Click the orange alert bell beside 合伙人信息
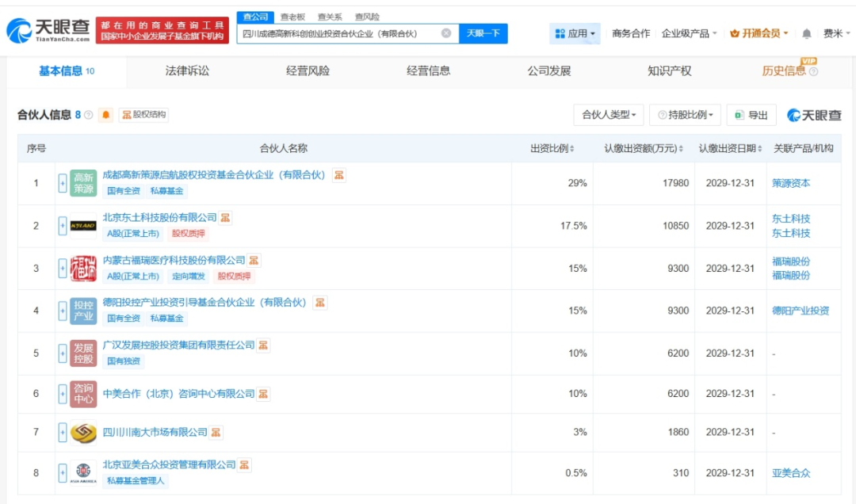This screenshot has height=504, width=856. 106,115
